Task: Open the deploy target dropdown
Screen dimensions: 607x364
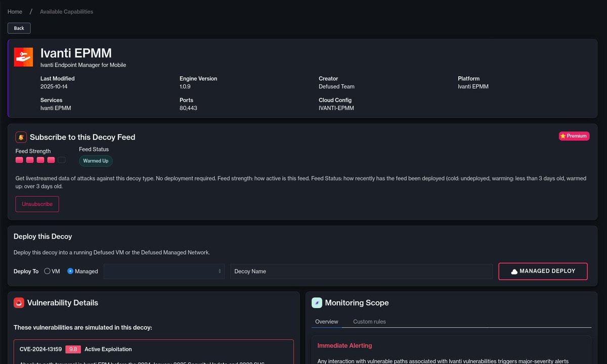Action: point(164,271)
